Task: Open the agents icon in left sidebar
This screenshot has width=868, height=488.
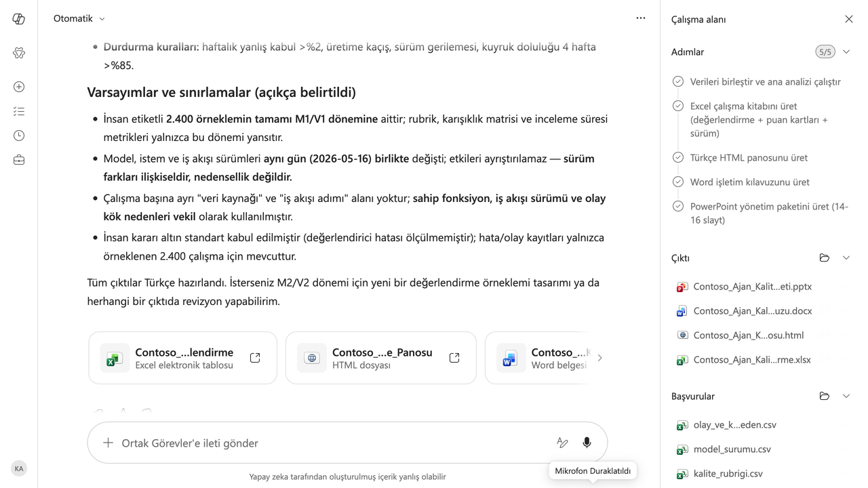Action: point(19,54)
